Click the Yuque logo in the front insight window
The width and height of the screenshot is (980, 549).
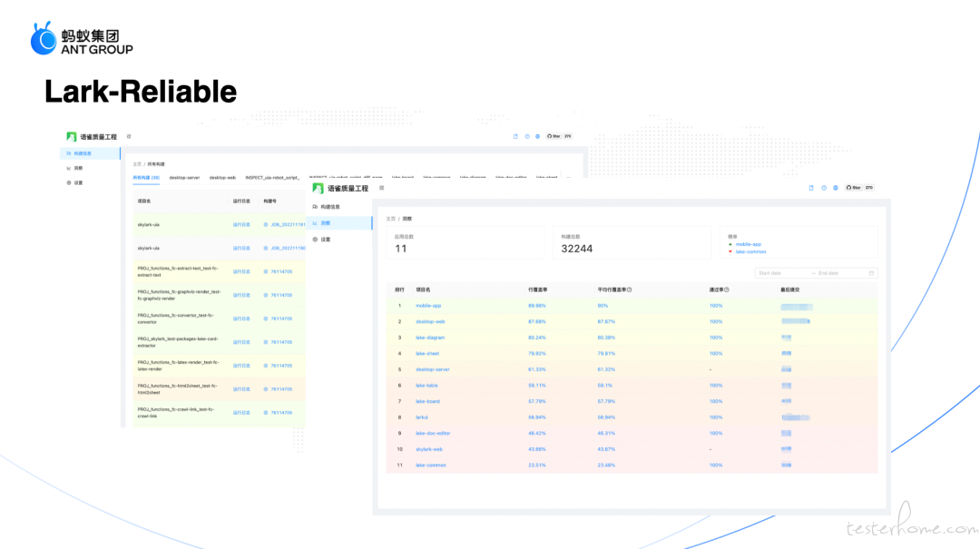[x=318, y=188]
